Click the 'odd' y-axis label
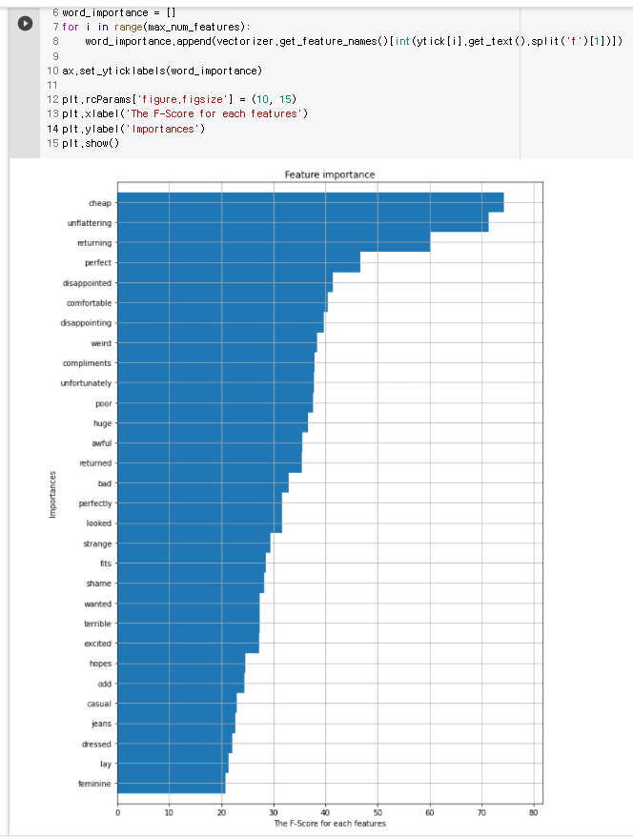The width and height of the screenshot is (633, 840). [x=105, y=684]
